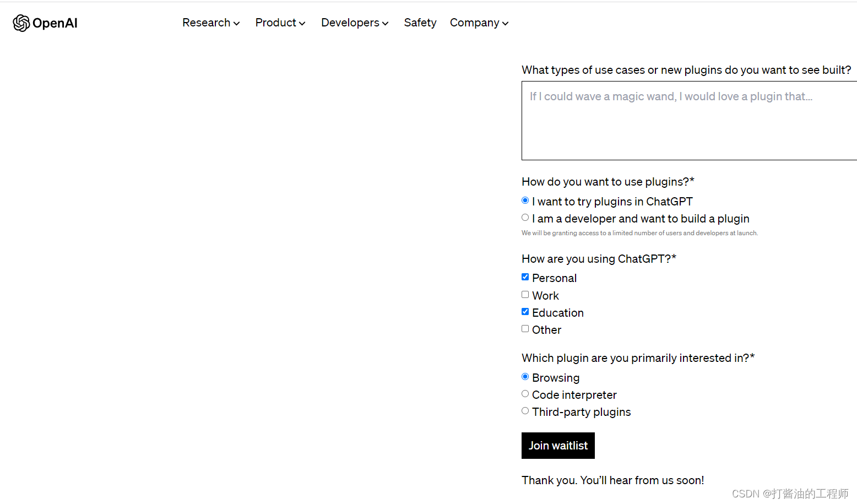Click the limited access granting note text
This screenshot has height=504, width=857.
pos(639,233)
